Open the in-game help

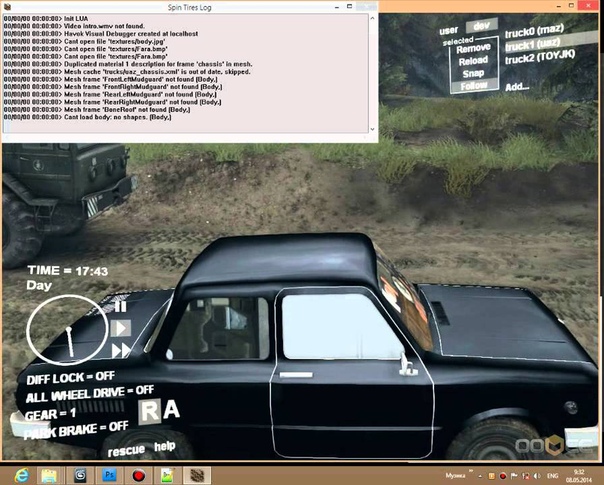coord(165,447)
